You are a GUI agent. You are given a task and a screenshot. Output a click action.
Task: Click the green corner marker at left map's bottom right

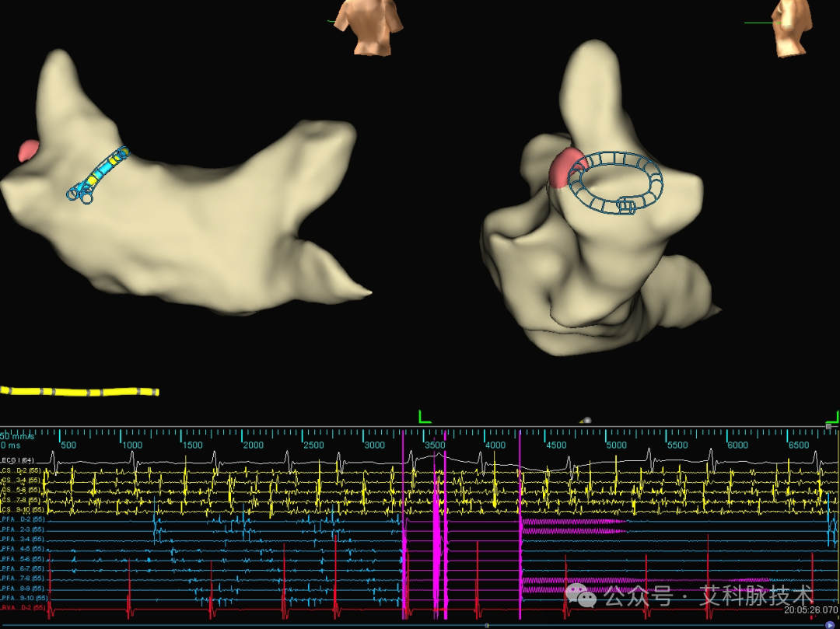click(x=425, y=417)
